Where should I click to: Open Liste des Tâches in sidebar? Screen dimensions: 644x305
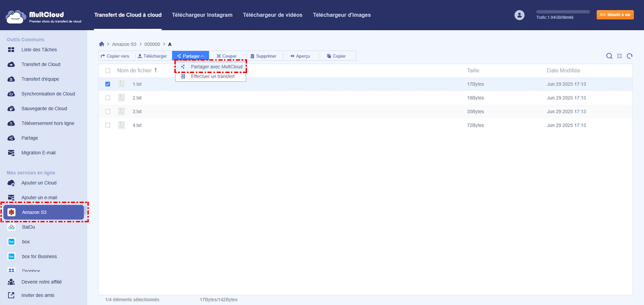(39, 50)
